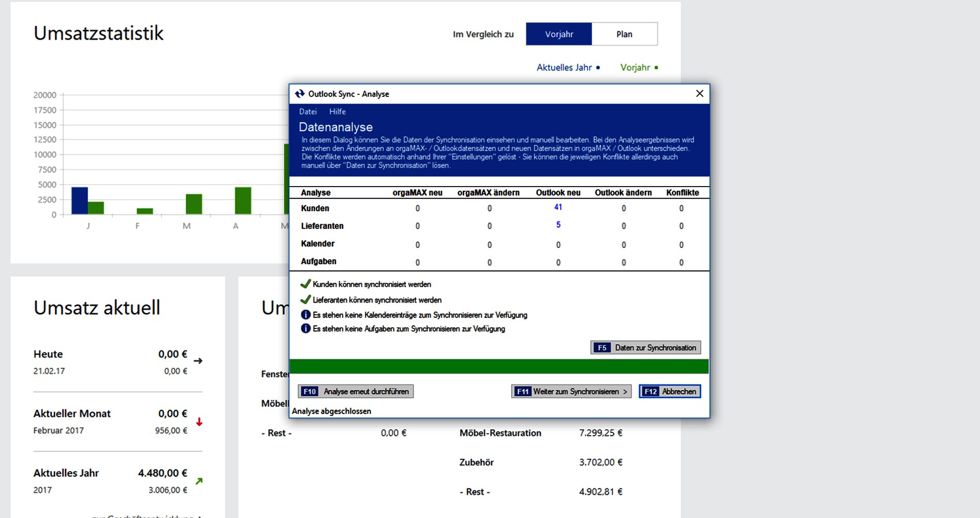Click the Umsatz aktuell heading
This screenshot has height=518, width=980.
(97, 307)
